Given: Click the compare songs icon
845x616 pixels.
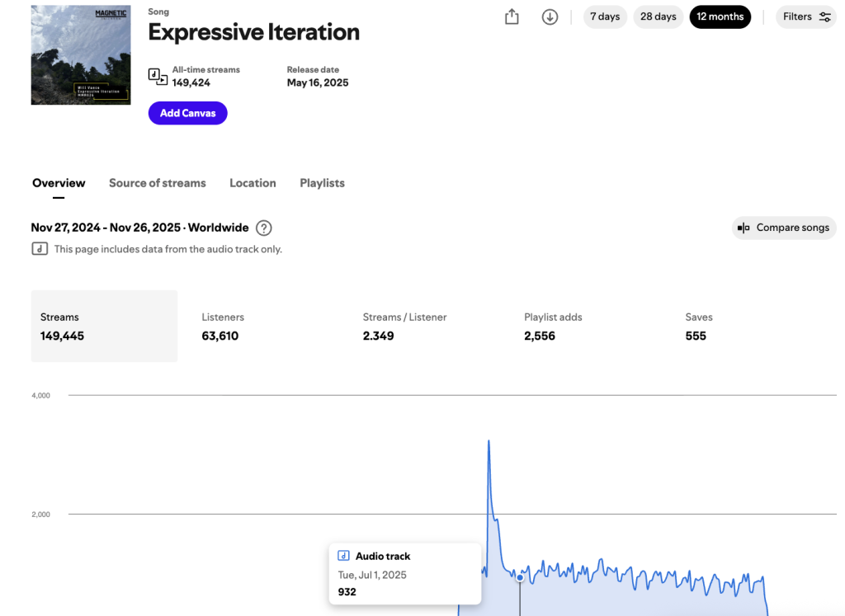Looking at the screenshot, I should tap(744, 228).
